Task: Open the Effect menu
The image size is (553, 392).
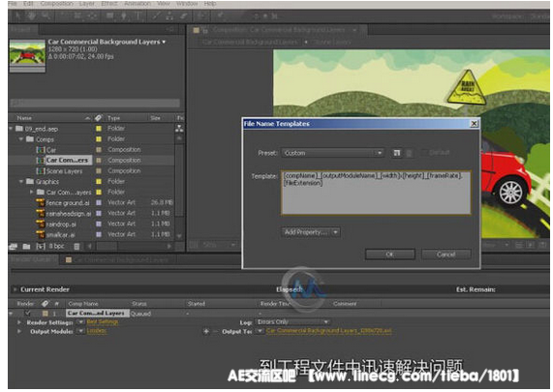Action: click(x=109, y=4)
